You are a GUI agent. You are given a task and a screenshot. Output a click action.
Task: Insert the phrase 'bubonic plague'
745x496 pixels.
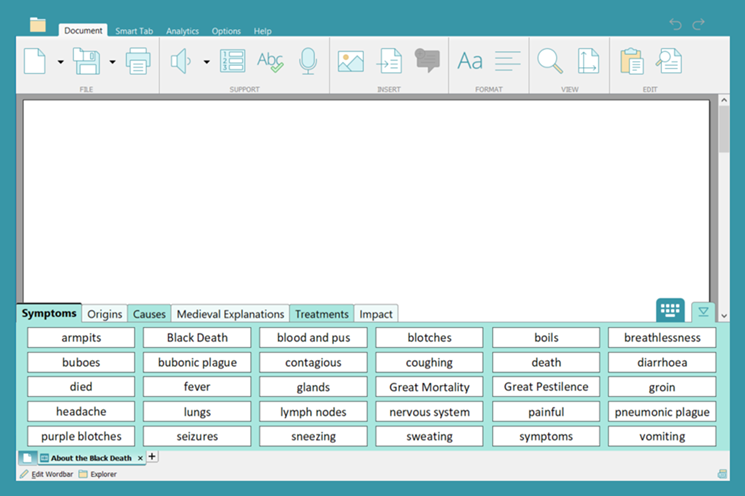(x=197, y=362)
